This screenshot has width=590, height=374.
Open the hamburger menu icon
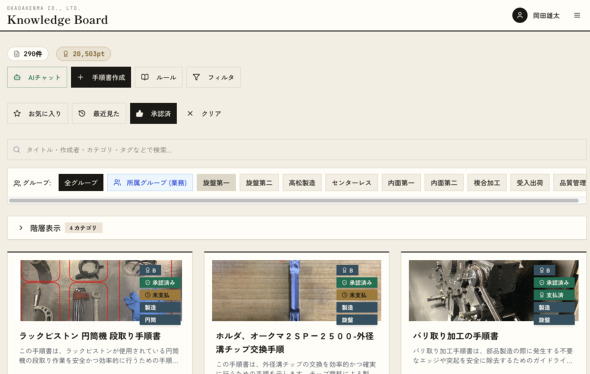coord(577,15)
